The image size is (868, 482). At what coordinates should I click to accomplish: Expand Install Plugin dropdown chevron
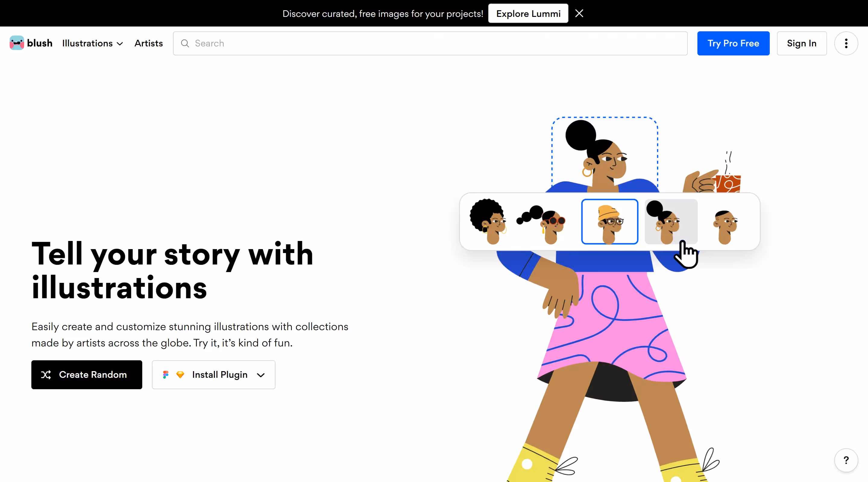tap(261, 375)
